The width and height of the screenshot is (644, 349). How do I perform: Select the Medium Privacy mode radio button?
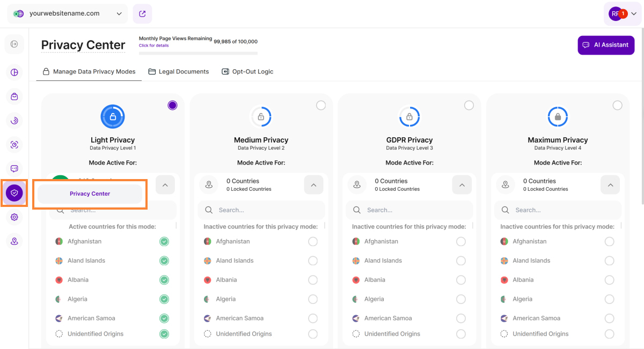pos(321,106)
